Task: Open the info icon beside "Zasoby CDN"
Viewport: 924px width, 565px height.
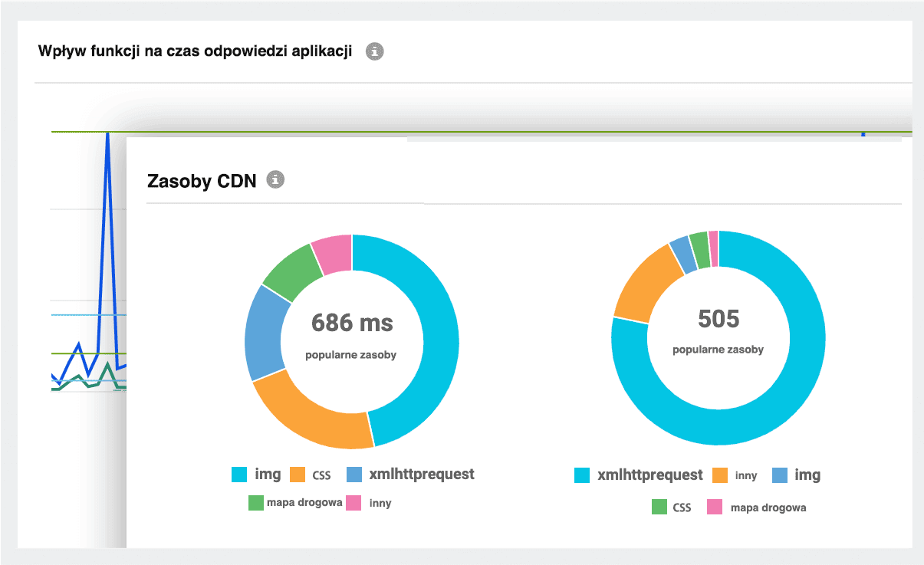Action: click(x=275, y=179)
